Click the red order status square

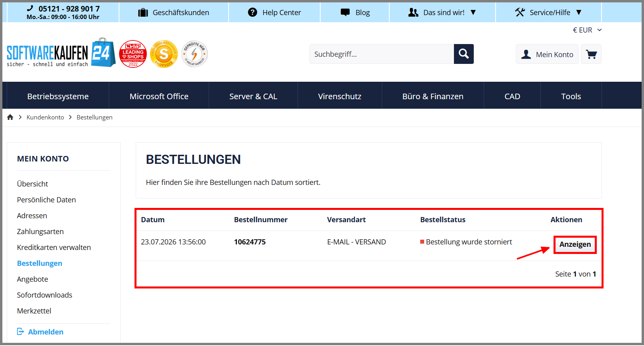[422, 242]
